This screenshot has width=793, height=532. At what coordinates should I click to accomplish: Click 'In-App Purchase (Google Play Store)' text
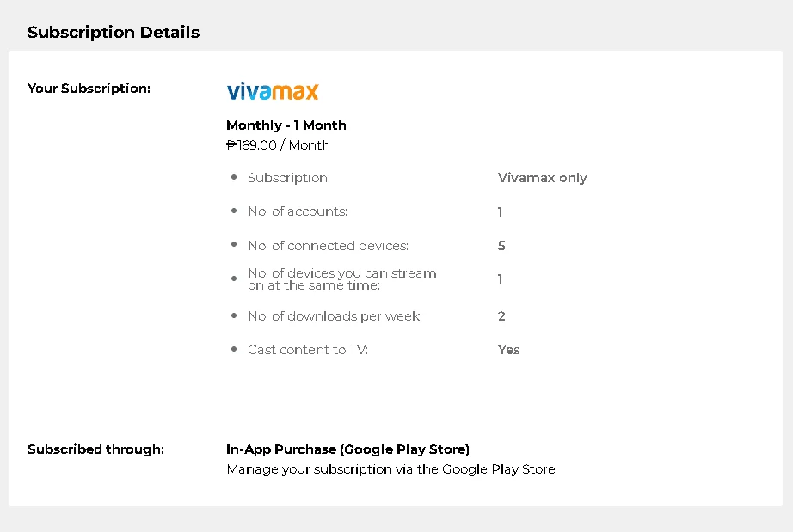pyautogui.click(x=348, y=449)
